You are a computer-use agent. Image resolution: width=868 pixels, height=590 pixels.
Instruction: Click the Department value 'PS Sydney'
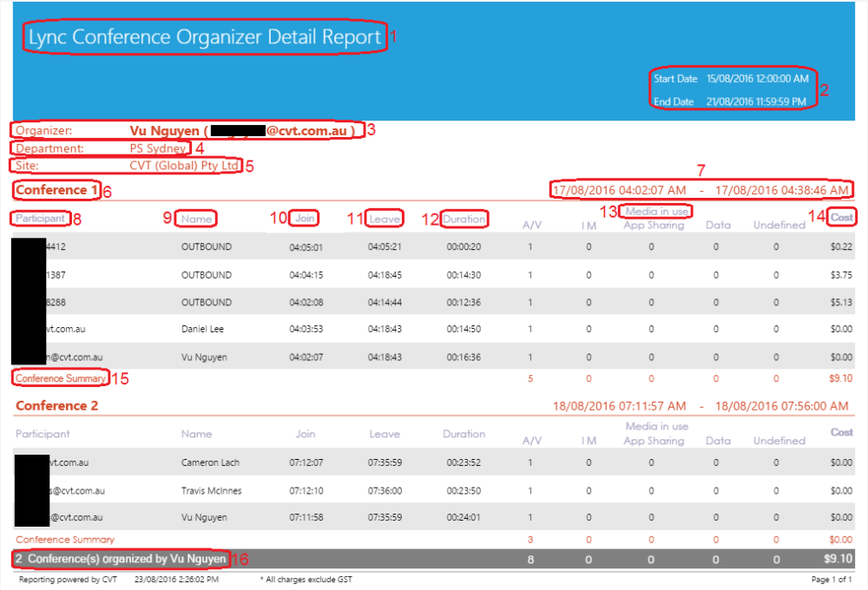click(158, 148)
